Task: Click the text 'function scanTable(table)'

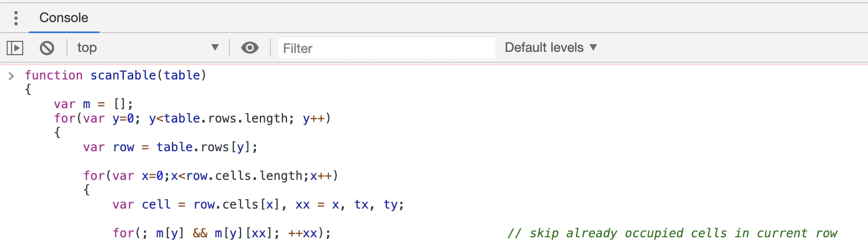Action: (x=116, y=75)
